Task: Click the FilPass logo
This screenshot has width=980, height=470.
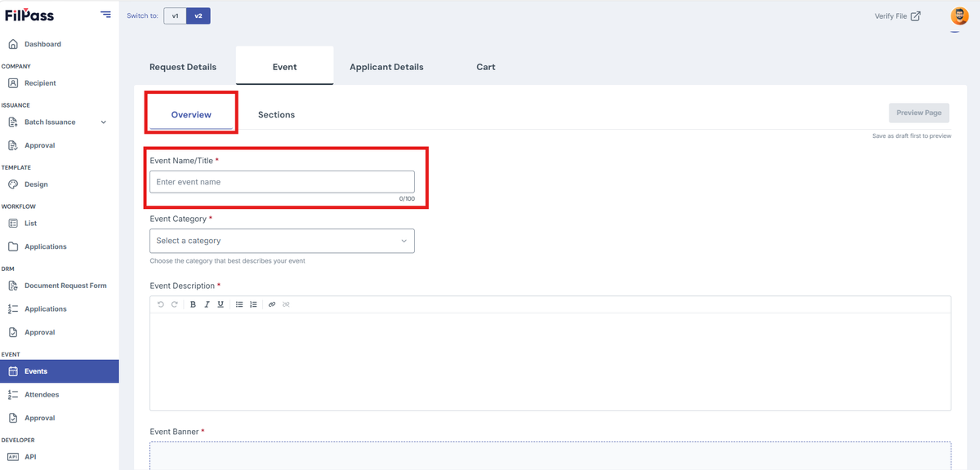Action: 29,15
